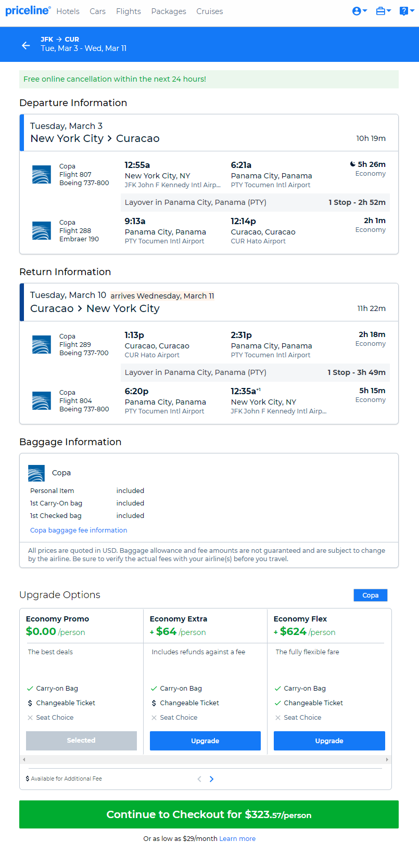Open the Hotels menu item
Screen dimensions: 419x868
tap(68, 11)
